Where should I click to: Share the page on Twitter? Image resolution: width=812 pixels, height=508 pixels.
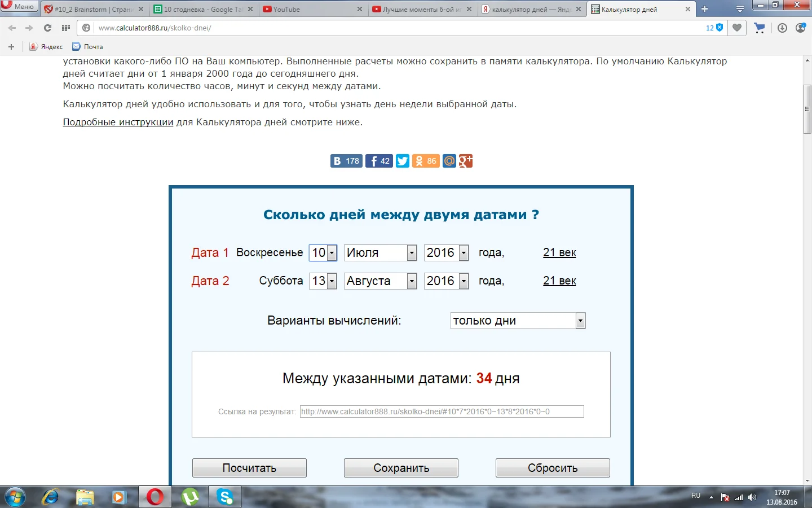[x=403, y=161]
